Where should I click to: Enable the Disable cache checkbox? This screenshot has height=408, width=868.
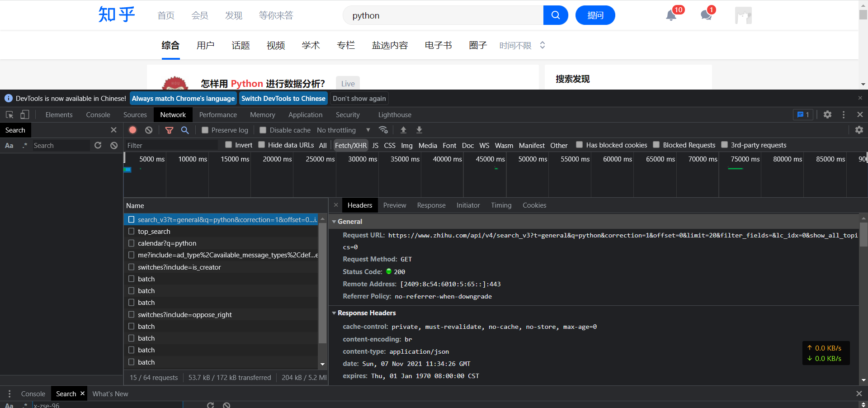click(263, 130)
